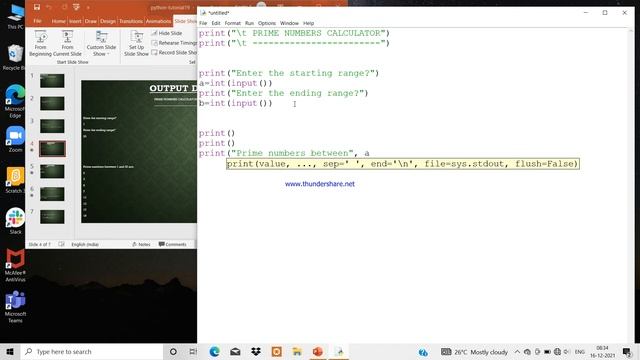Click the Enter the starting range line
640x360 pixels.
pyautogui.click(x=289, y=73)
